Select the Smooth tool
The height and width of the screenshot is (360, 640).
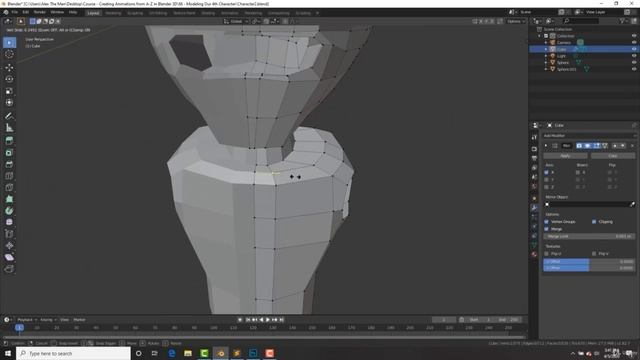[x=9, y=222]
